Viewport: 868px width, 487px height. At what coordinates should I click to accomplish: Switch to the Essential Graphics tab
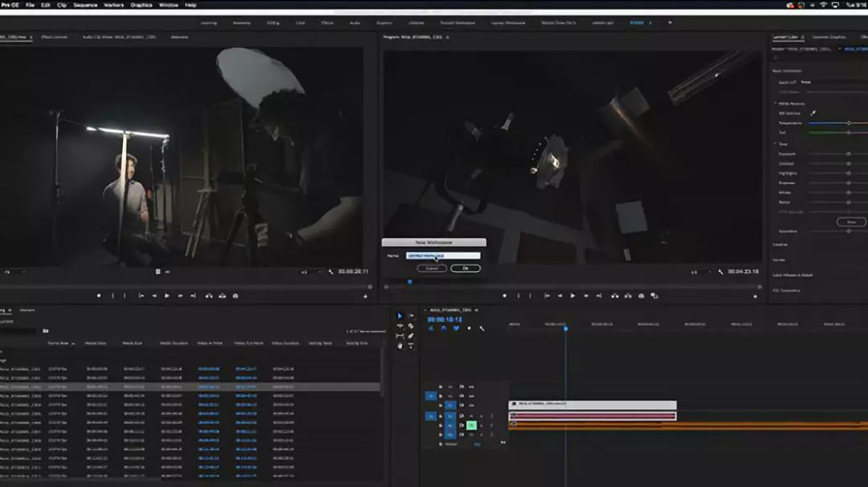click(829, 37)
